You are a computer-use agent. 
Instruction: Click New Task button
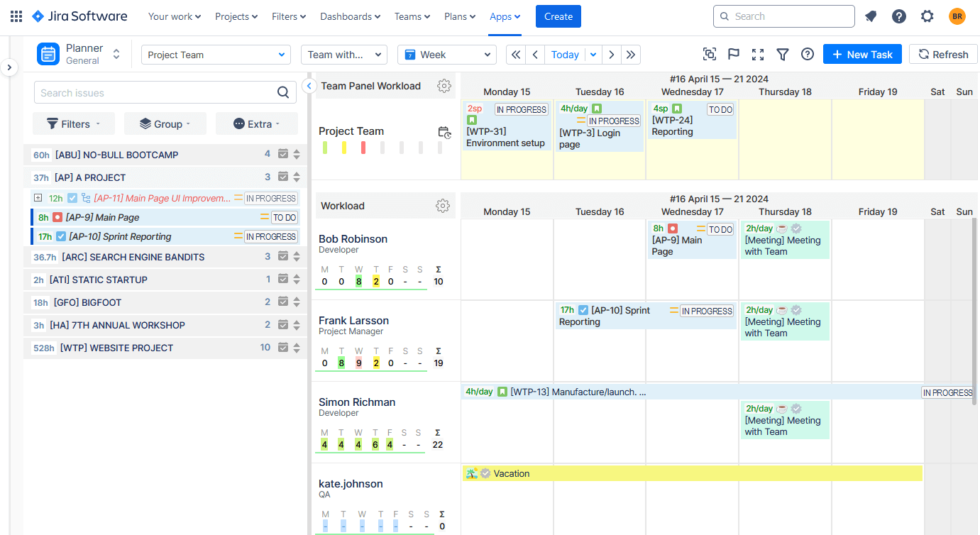coord(862,55)
